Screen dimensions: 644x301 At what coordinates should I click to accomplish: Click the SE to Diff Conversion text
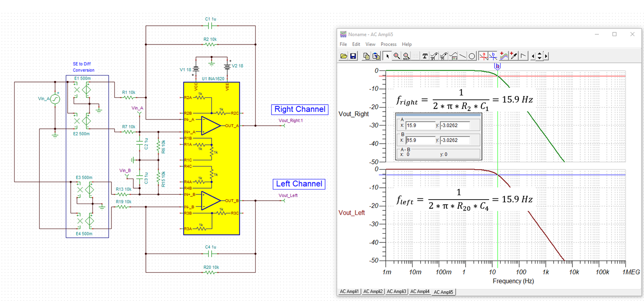tap(83, 67)
